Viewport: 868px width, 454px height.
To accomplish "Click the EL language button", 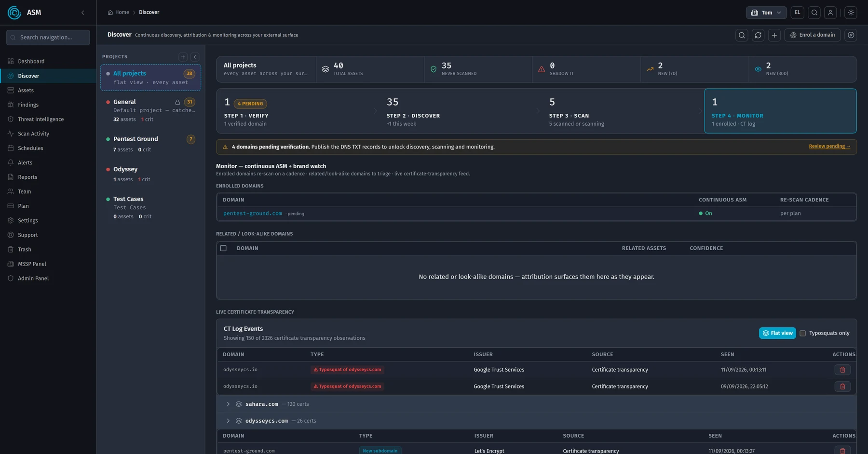I will click(x=798, y=13).
